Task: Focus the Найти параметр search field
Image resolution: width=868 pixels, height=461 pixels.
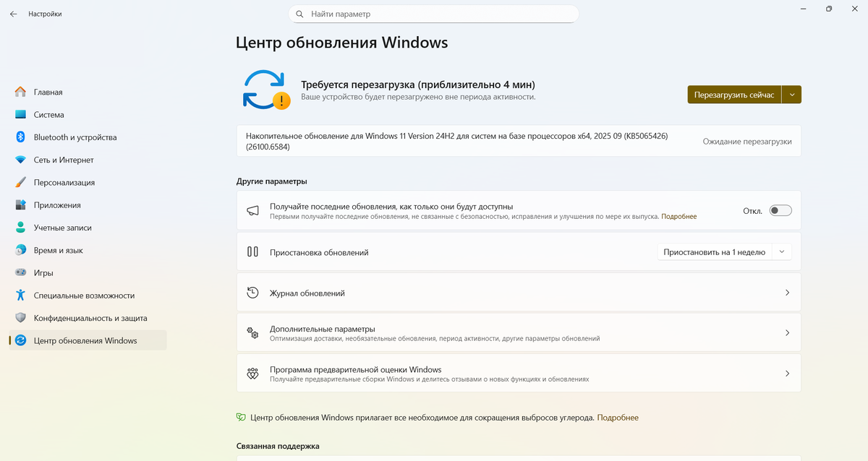Action: 434,14
